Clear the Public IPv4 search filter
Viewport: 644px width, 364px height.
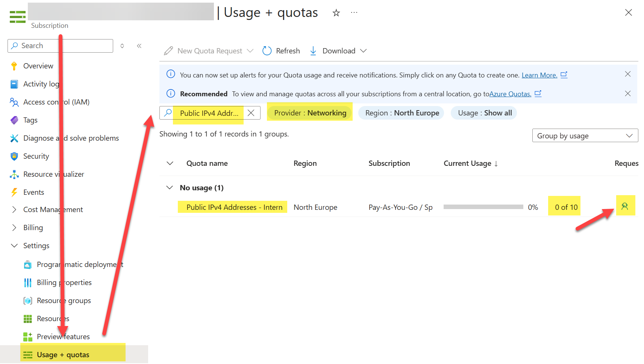(251, 113)
